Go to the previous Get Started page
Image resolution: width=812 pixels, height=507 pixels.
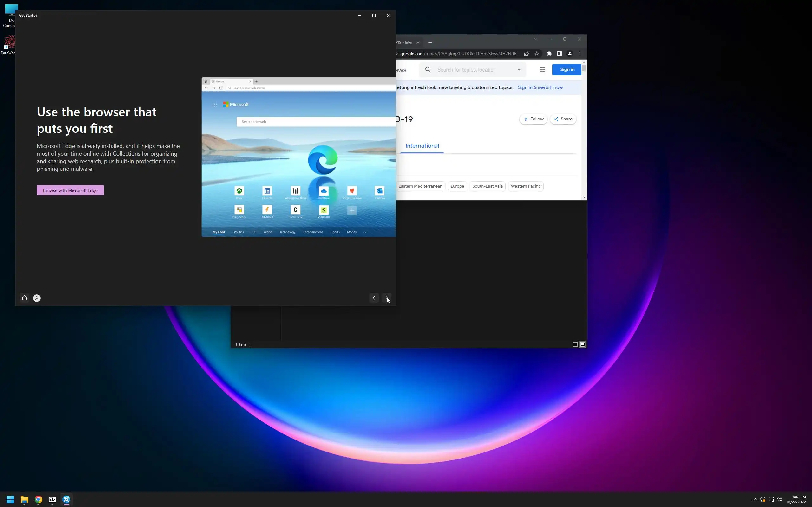[x=374, y=298]
